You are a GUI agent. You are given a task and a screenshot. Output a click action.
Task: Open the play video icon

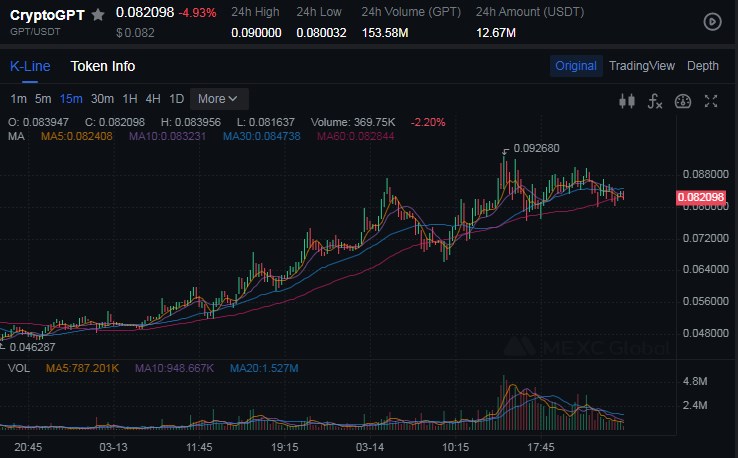tap(712, 22)
